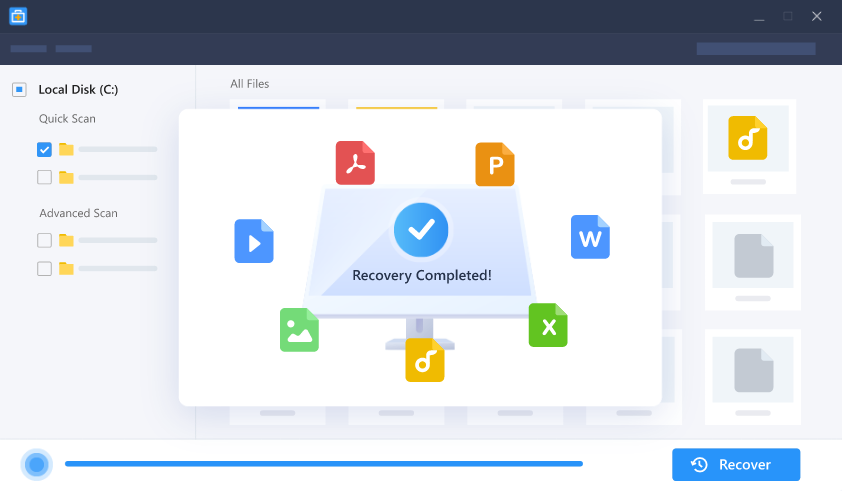This screenshot has width=842, height=491.
Task: Click the blue video file icon
Action: pyautogui.click(x=254, y=241)
